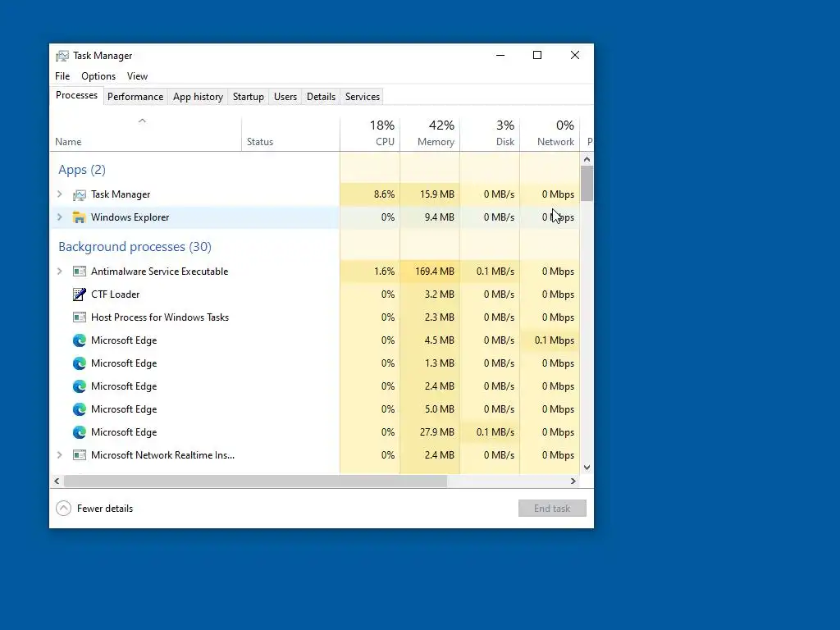The image size is (840, 630).
Task: Click the 15.9 MB memory cell
Action: (430, 194)
